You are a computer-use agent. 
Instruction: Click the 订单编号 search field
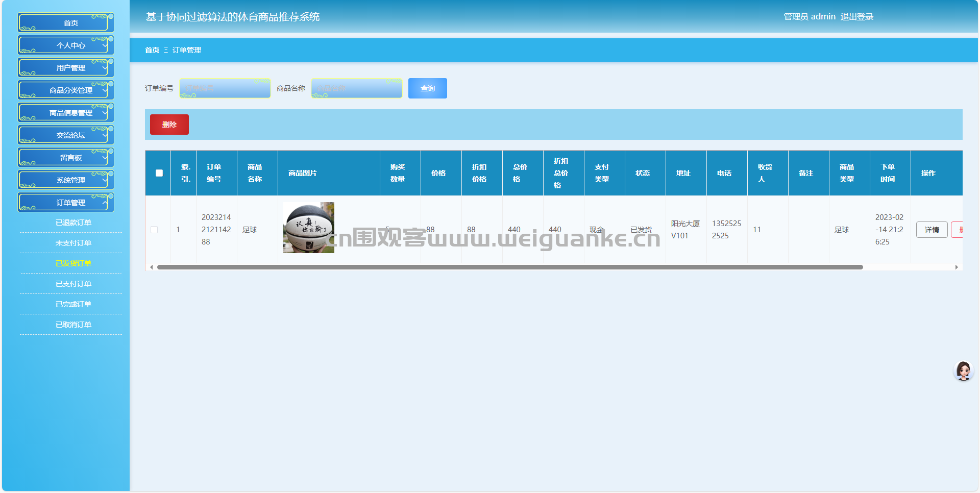tap(225, 88)
